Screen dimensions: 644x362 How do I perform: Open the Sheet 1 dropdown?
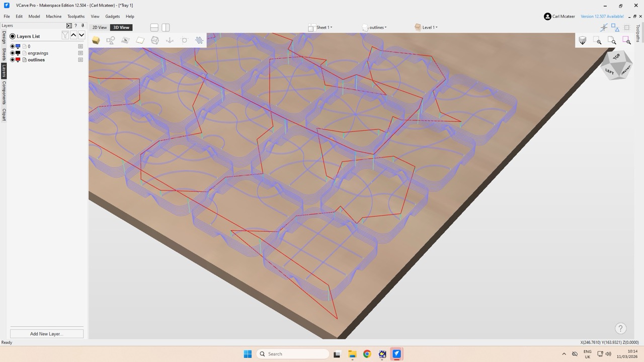320,28
